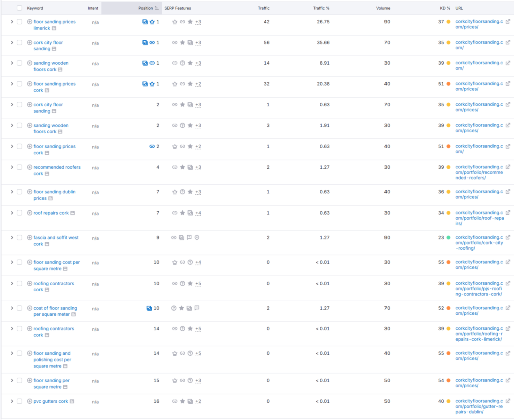Open external link icon for 'floor sanding prices limerick' URL
The height and width of the screenshot is (420, 514).
508,22
